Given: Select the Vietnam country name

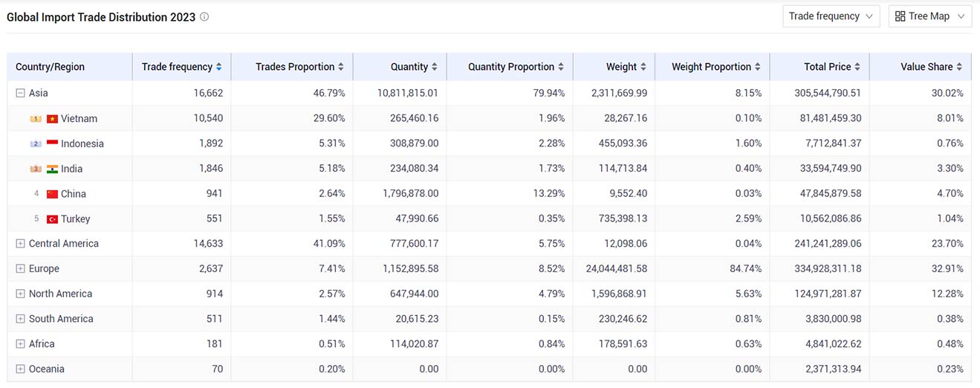Looking at the screenshot, I should pos(79,119).
